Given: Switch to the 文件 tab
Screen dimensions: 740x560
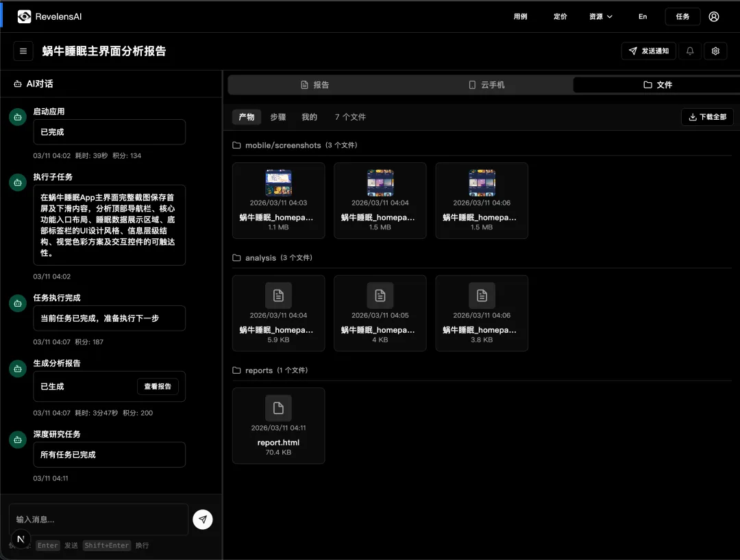Looking at the screenshot, I should [657, 85].
